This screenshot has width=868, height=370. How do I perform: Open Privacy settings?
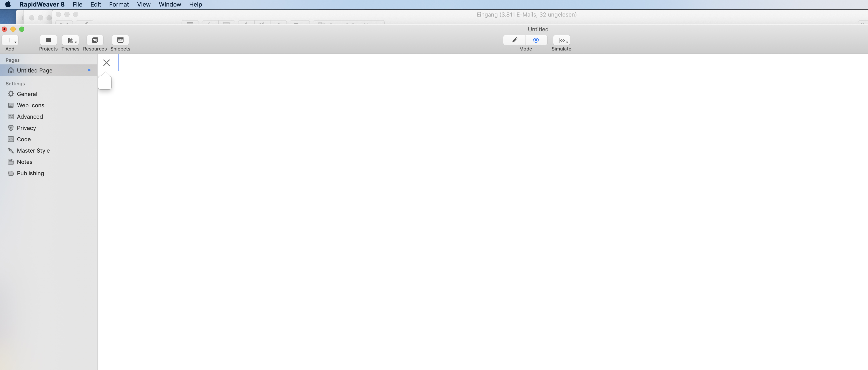pos(49,128)
